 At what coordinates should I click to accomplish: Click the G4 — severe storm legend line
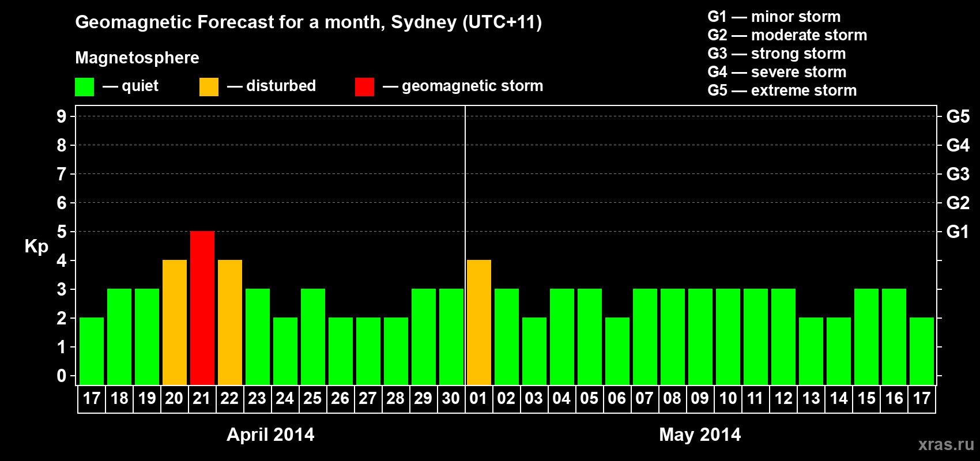click(777, 72)
